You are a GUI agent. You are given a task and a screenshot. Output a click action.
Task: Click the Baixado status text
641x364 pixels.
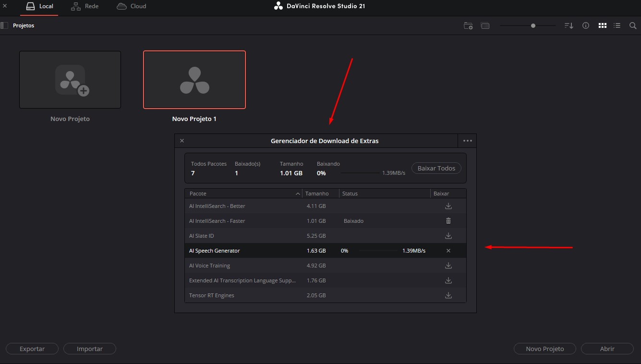[353, 221]
